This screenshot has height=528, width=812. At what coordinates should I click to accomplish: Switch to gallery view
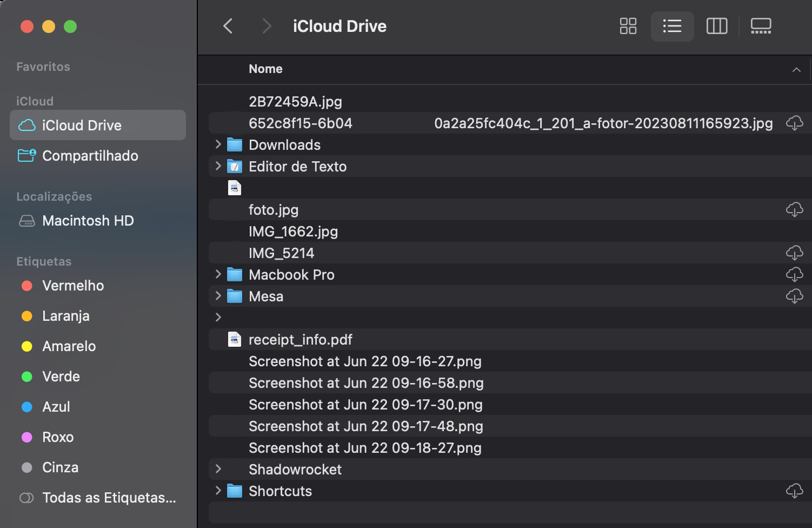(x=761, y=26)
